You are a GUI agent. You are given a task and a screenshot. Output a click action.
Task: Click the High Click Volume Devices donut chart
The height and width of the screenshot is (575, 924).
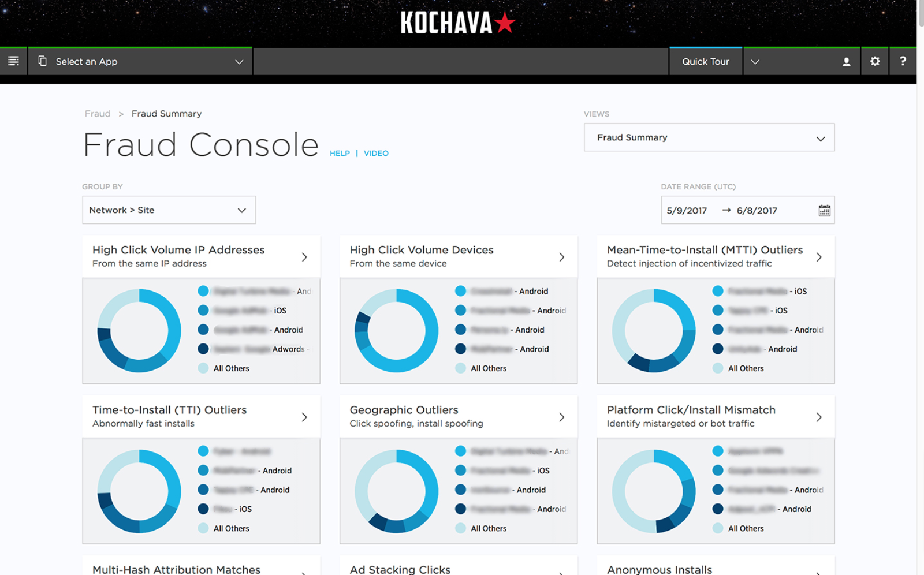coord(396,331)
